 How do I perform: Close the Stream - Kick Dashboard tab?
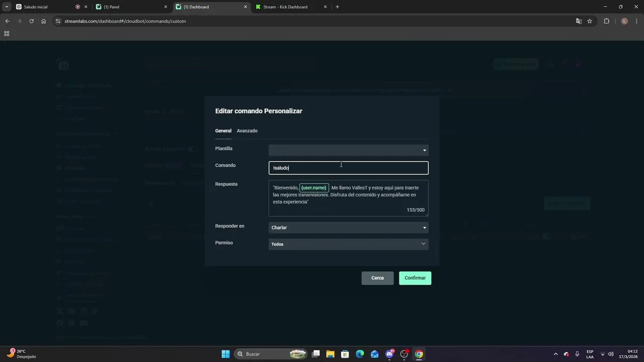[325, 7]
